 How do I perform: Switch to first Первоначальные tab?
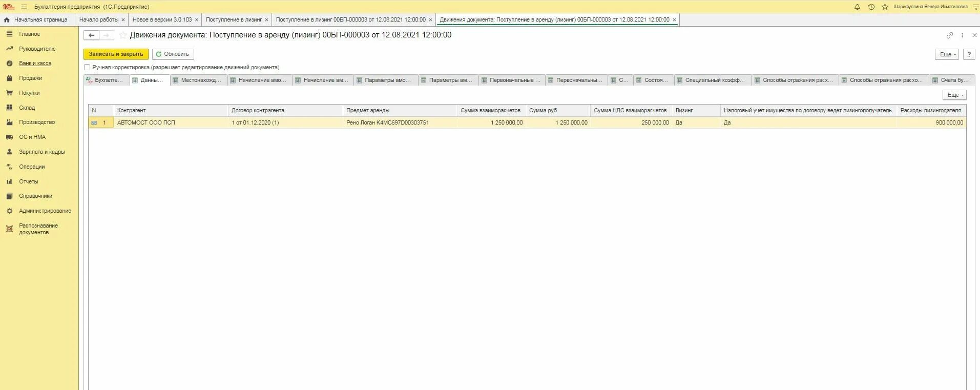coord(512,80)
